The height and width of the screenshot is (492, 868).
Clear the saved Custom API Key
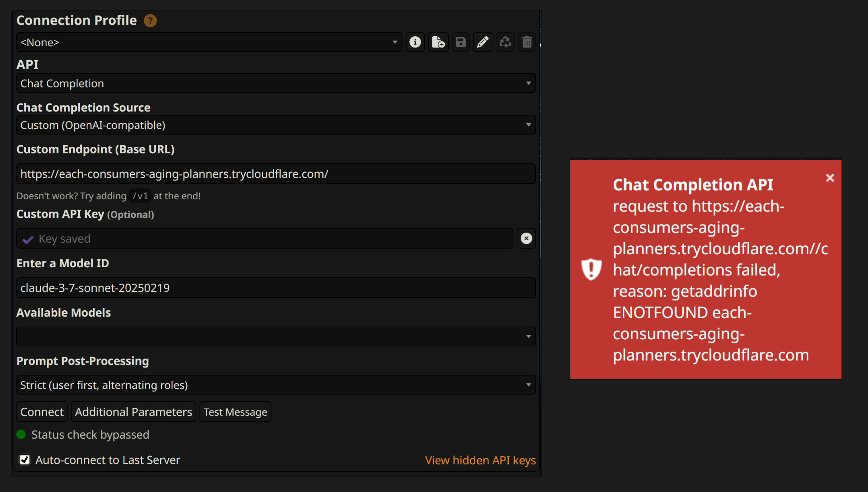coord(526,239)
